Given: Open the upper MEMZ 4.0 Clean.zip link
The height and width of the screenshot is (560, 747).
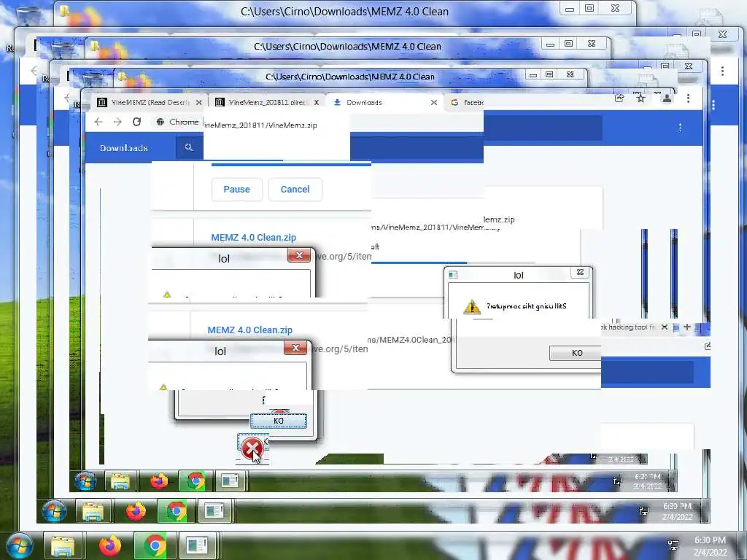Looking at the screenshot, I should pyautogui.click(x=253, y=237).
